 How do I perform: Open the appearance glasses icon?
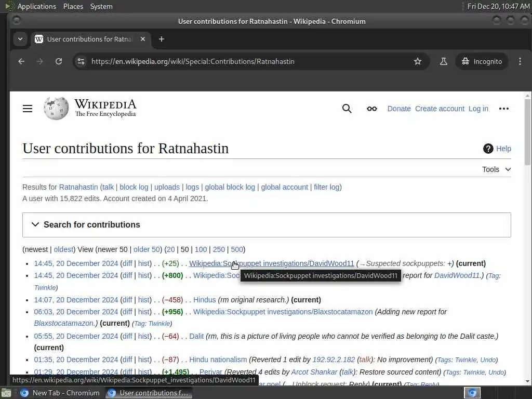click(372, 109)
